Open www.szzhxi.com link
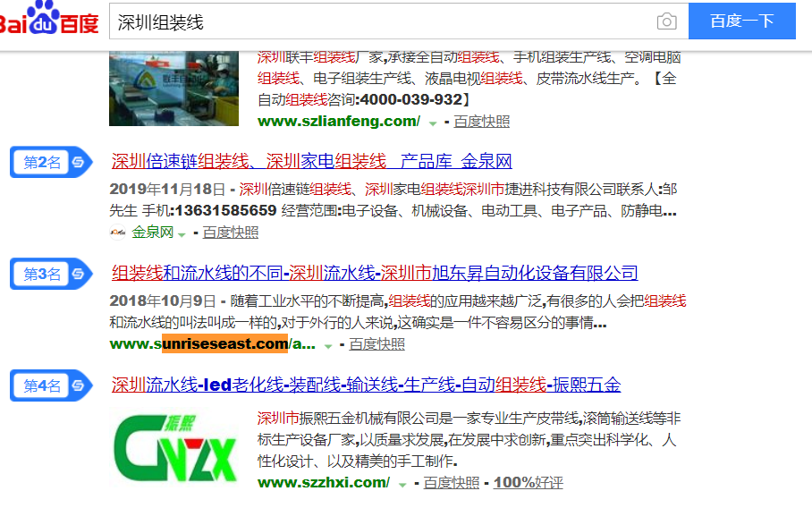Viewport: 812px width, 508px height. point(324,483)
